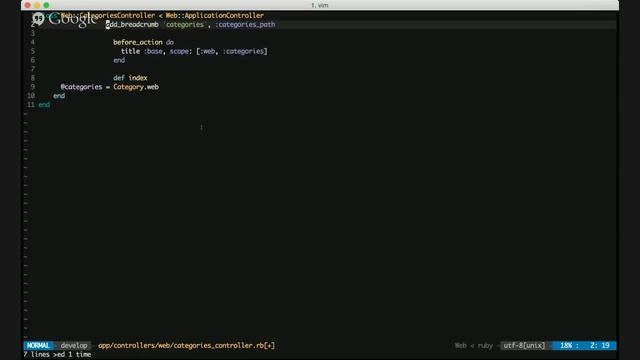Click the red close window button
640x360 pixels.
pos(27,5)
